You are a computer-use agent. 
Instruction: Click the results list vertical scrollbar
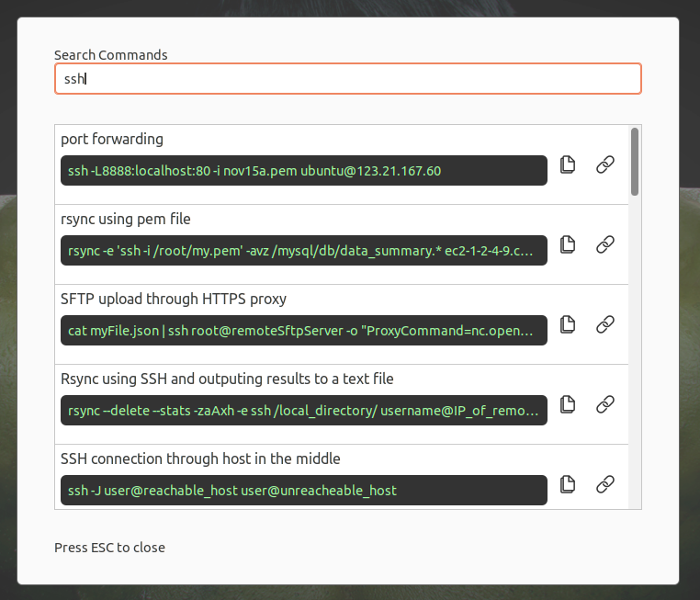click(x=635, y=162)
